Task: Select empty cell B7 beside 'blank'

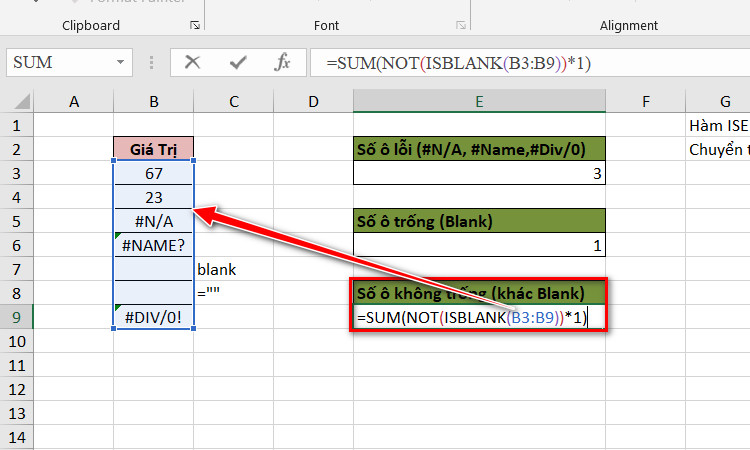Action: (154, 269)
